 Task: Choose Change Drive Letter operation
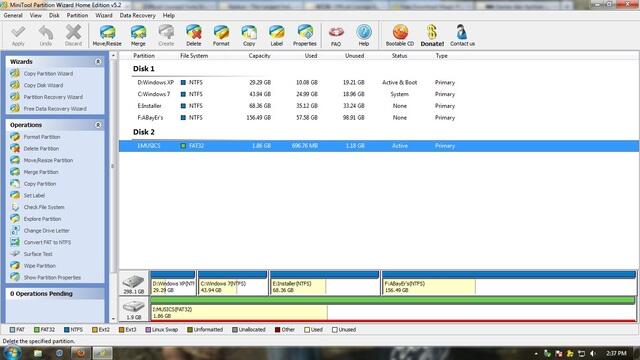pos(46,231)
